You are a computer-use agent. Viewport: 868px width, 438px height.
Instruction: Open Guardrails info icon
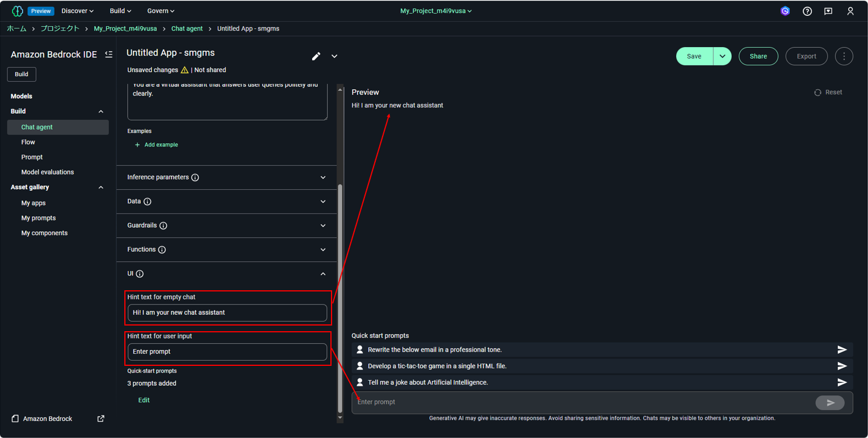click(x=163, y=226)
